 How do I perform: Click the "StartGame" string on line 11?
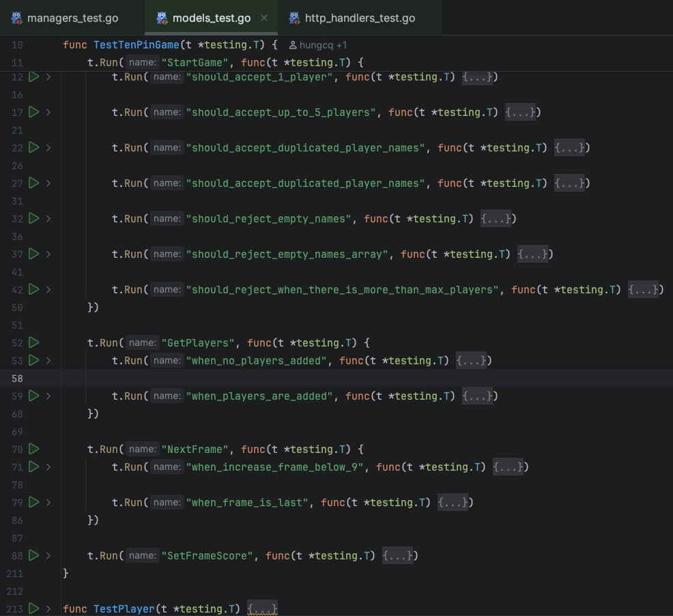[x=195, y=63]
